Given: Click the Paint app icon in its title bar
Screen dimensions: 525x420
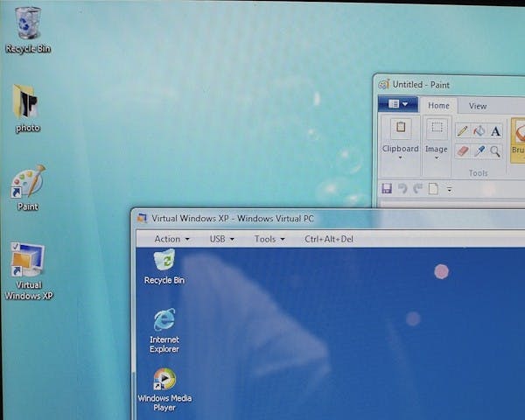Looking at the screenshot, I should [x=384, y=84].
